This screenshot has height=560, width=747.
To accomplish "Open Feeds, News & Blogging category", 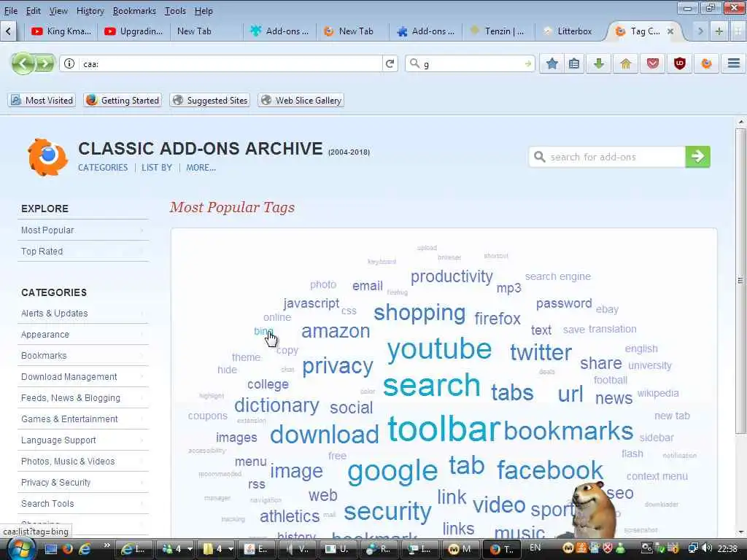I will (83, 397).
